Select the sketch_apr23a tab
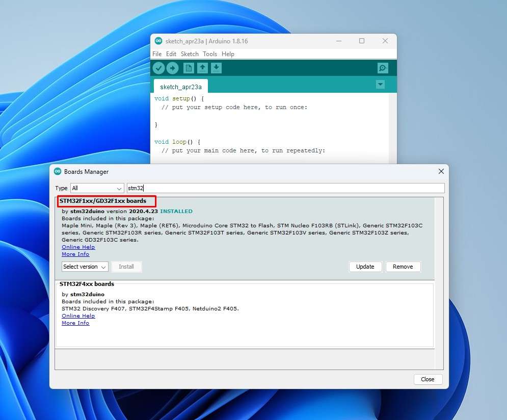 click(181, 87)
